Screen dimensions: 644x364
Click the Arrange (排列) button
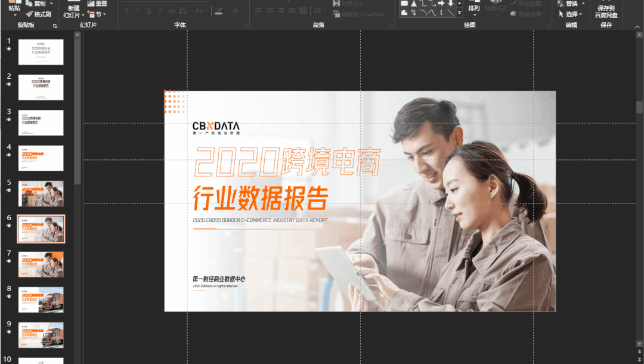[x=474, y=9]
